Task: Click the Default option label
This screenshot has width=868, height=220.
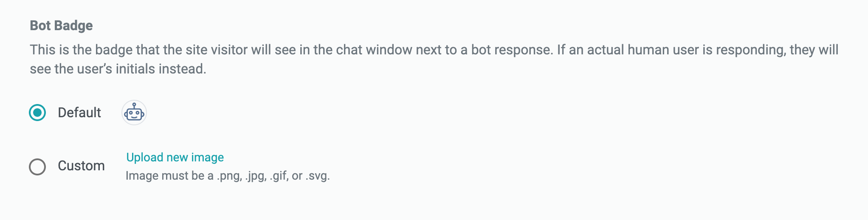Action: click(x=79, y=113)
